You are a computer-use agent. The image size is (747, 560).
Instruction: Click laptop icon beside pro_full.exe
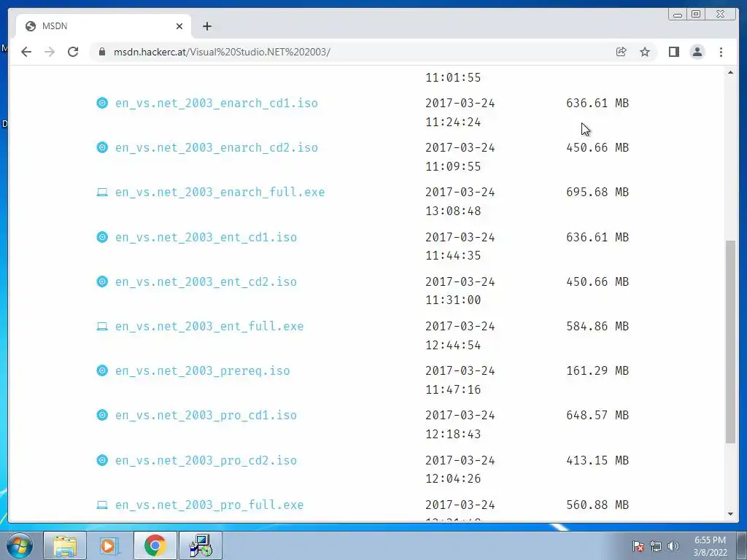click(x=102, y=505)
